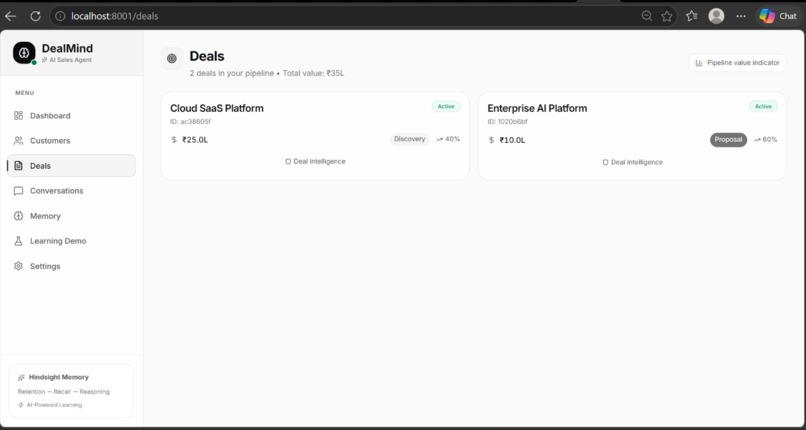Viewport: 806px width, 430px height.
Task: Click the DealMind brand name
Action: (67, 48)
